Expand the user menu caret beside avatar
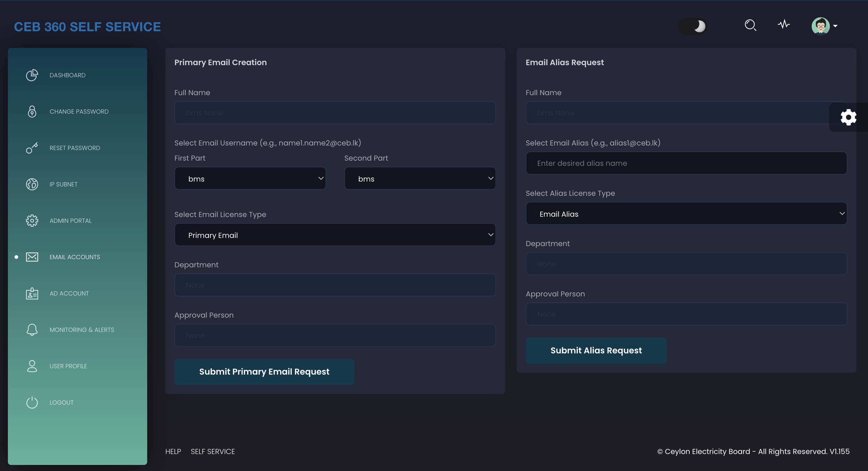Image resolution: width=868 pixels, height=471 pixels. (835, 26)
